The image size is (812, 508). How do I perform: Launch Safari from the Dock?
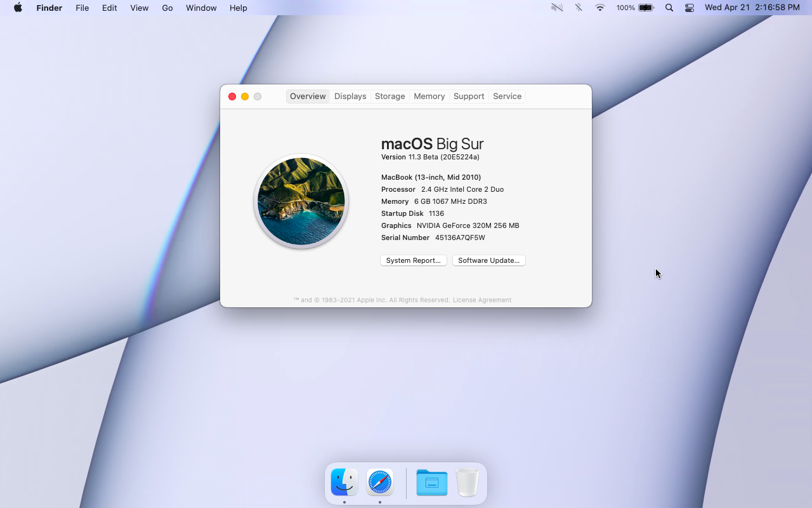pyautogui.click(x=380, y=483)
